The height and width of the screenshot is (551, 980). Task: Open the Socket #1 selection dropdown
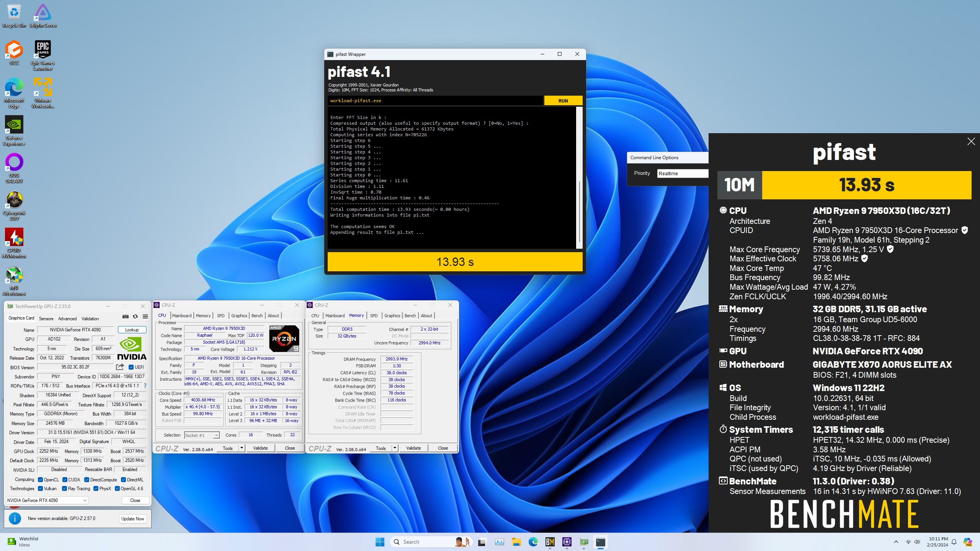(202, 435)
